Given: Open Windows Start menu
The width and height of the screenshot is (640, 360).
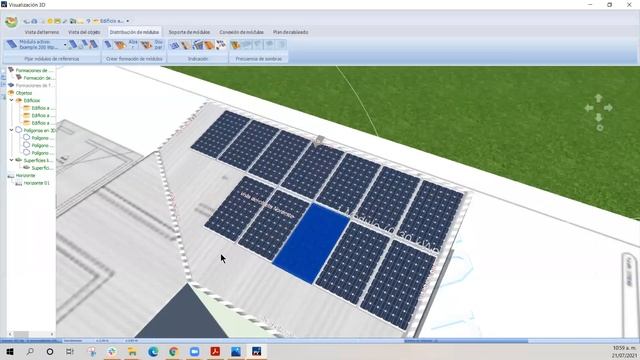Looking at the screenshot, I should pos(10,351).
